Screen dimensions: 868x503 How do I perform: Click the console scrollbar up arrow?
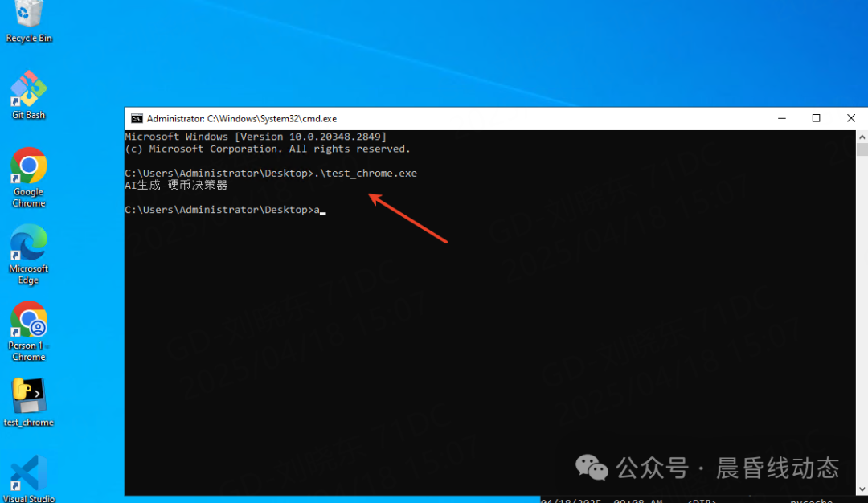point(862,137)
